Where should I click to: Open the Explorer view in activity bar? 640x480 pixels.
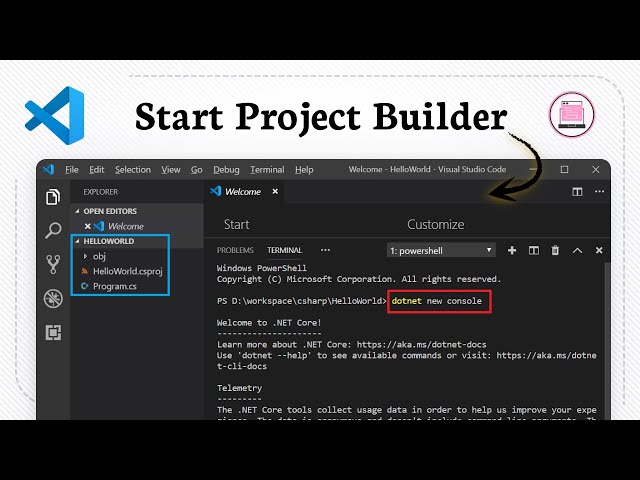(x=53, y=197)
